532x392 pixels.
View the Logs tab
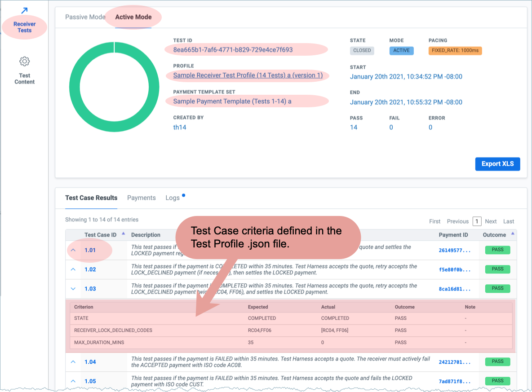173,198
